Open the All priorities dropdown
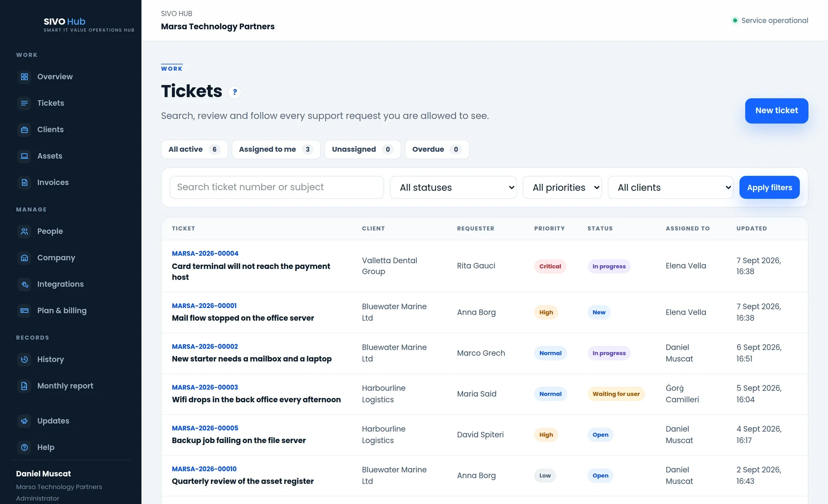This screenshot has height=504, width=828. 562,187
